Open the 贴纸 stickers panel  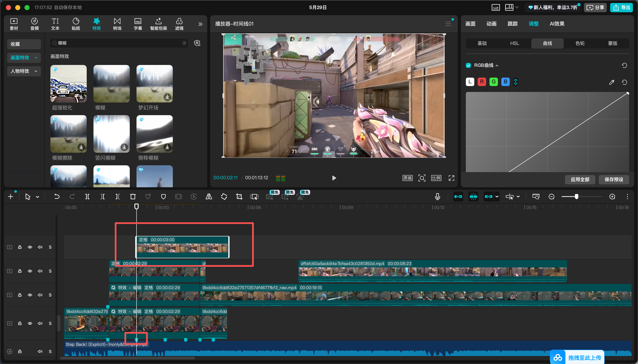tap(76, 24)
